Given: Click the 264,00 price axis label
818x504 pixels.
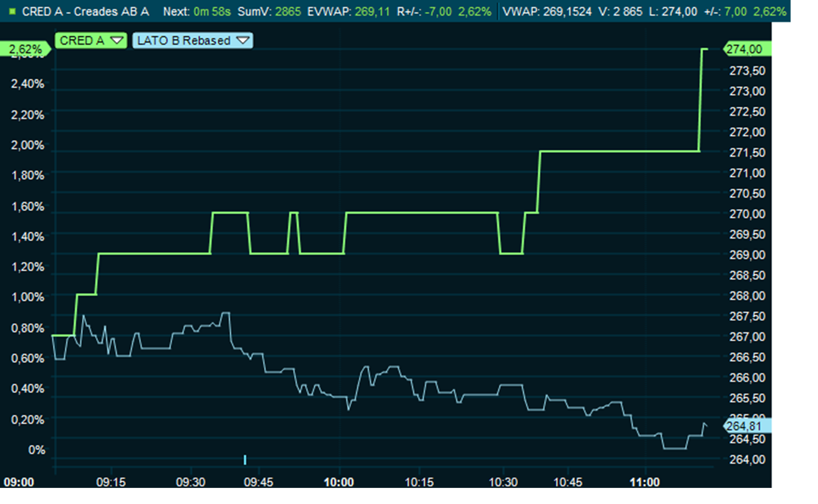Looking at the screenshot, I should [x=747, y=460].
